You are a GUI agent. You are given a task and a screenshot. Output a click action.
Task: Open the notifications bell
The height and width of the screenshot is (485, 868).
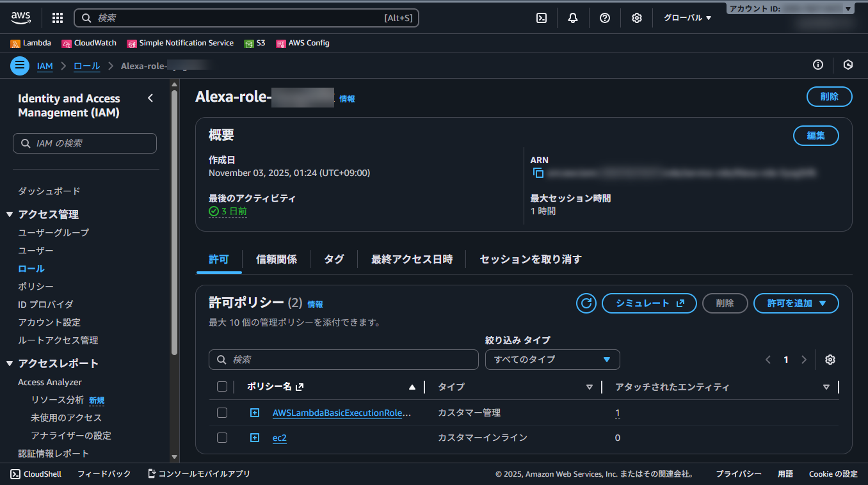[x=572, y=18]
